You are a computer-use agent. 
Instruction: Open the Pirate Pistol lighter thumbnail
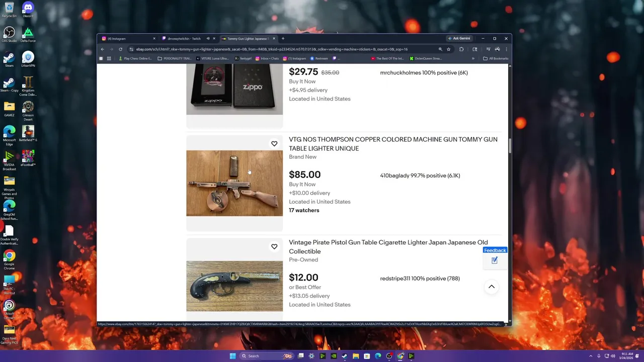coord(234,286)
